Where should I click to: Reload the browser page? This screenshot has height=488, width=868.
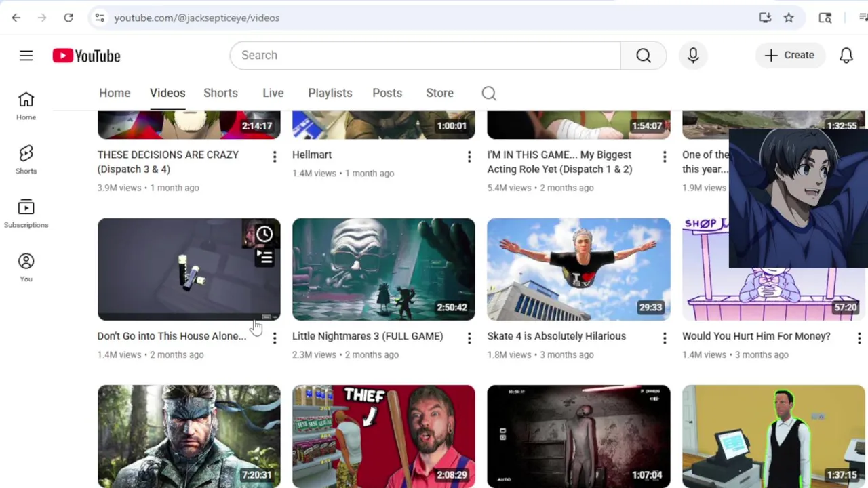click(68, 18)
